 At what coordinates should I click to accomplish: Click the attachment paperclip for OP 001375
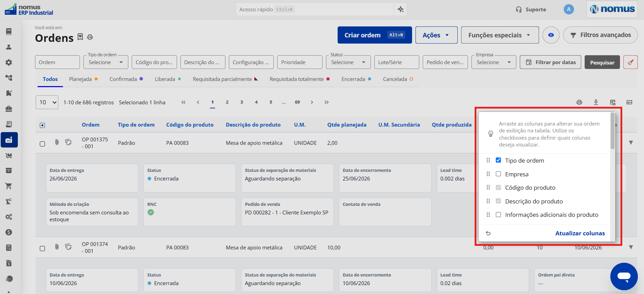pyautogui.click(x=57, y=142)
